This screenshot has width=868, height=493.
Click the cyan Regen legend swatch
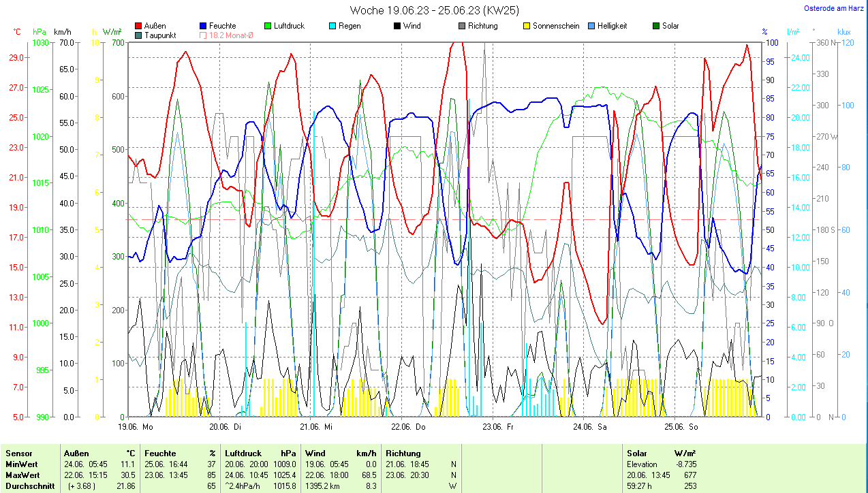[332, 26]
